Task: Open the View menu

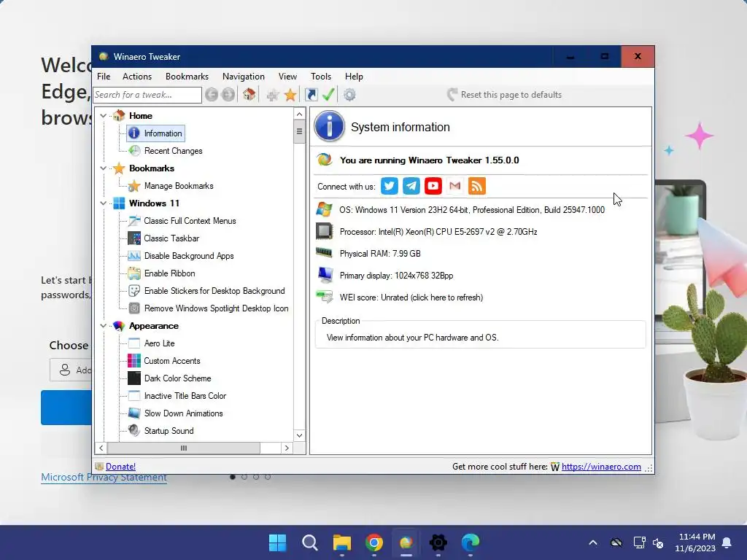Action: click(x=287, y=76)
